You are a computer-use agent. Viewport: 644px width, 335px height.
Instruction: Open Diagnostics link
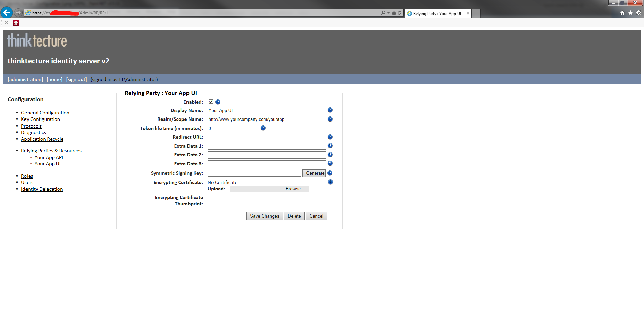pyautogui.click(x=34, y=132)
